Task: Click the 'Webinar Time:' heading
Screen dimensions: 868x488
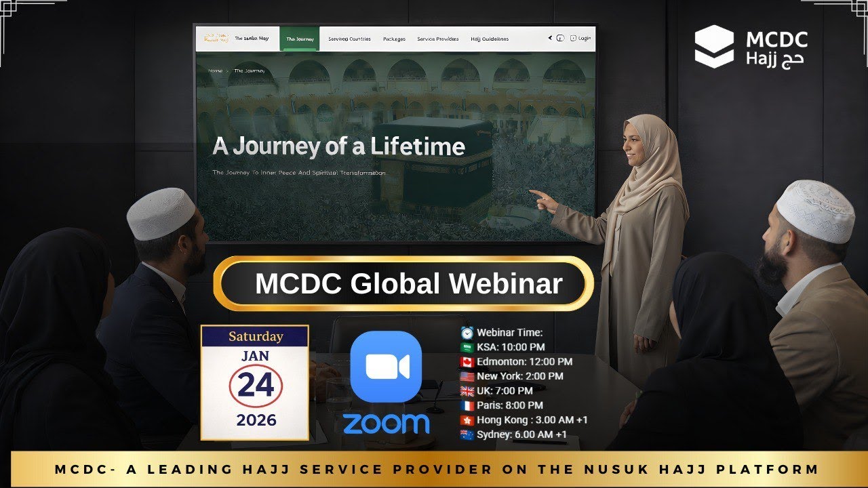Action: pyautogui.click(x=510, y=333)
